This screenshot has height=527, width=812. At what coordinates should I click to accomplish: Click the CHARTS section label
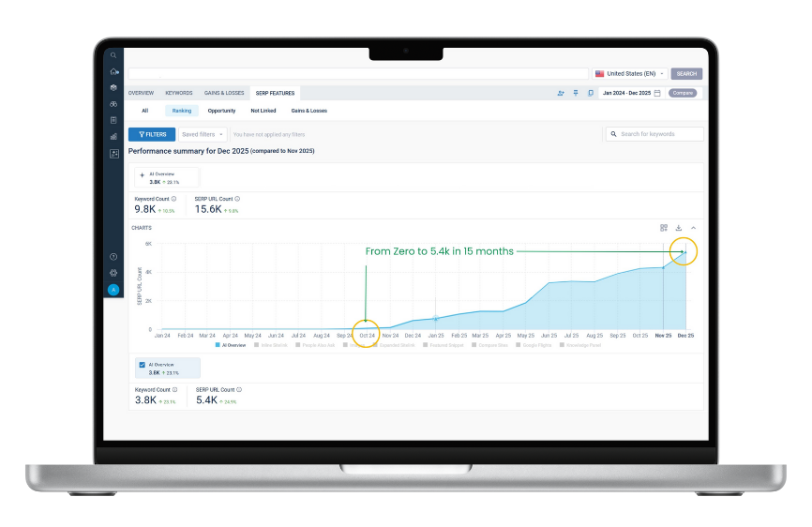(x=142, y=228)
